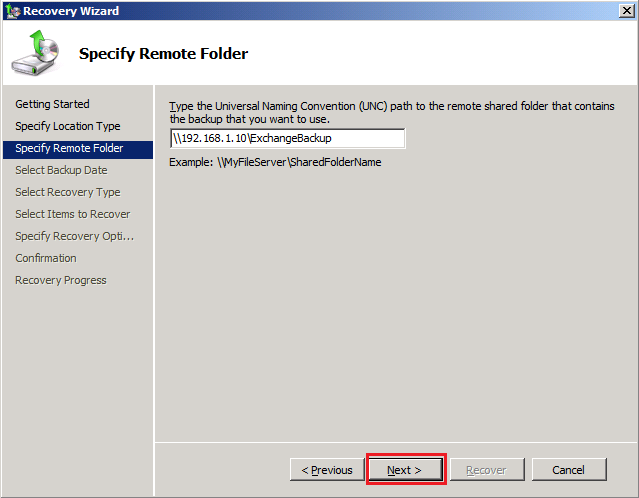This screenshot has width=639, height=498.
Task: Click the greyed-out Recover button
Action: (485, 470)
